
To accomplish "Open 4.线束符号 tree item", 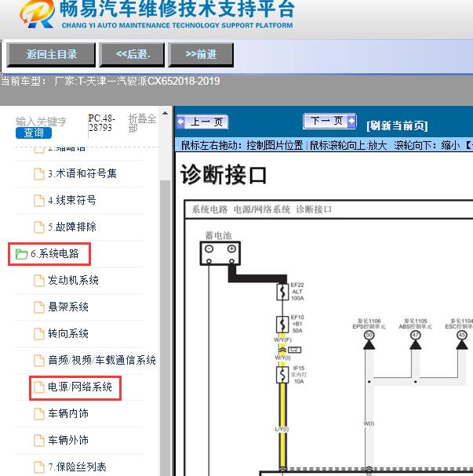I will (71, 200).
